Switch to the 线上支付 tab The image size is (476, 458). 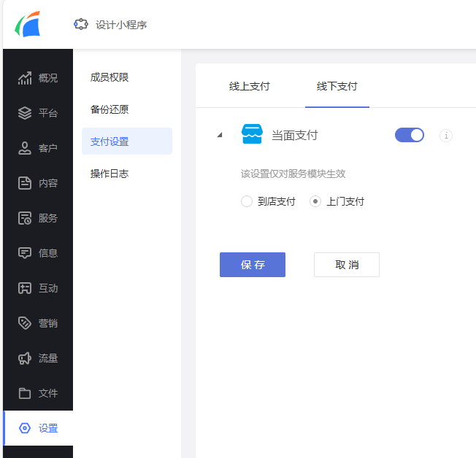[x=250, y=86]
